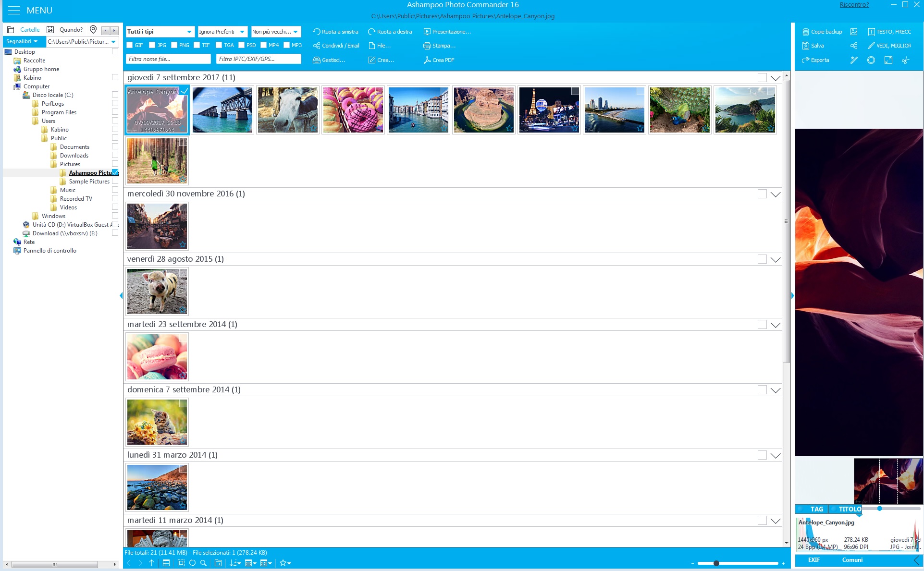Click the new folder icon in bottom toolbar
Image resolution: width=924 pixels, height=571 pixels.
coord(218,563)
